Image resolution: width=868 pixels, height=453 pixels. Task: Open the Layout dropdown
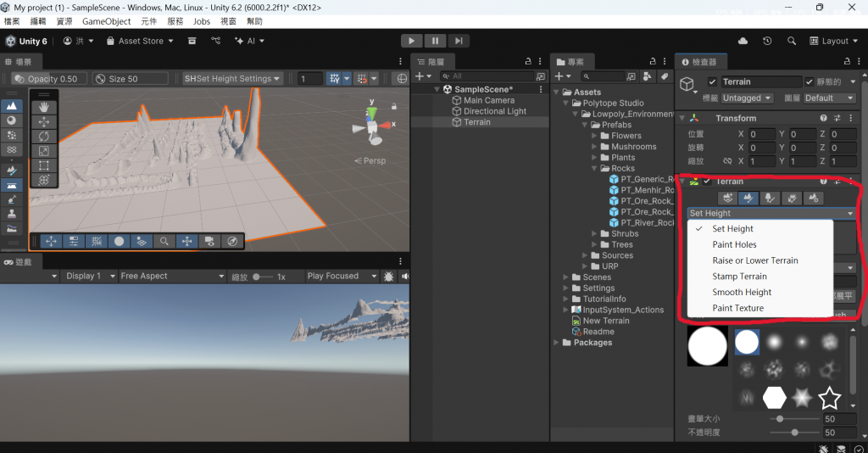[x=834, y=41]
